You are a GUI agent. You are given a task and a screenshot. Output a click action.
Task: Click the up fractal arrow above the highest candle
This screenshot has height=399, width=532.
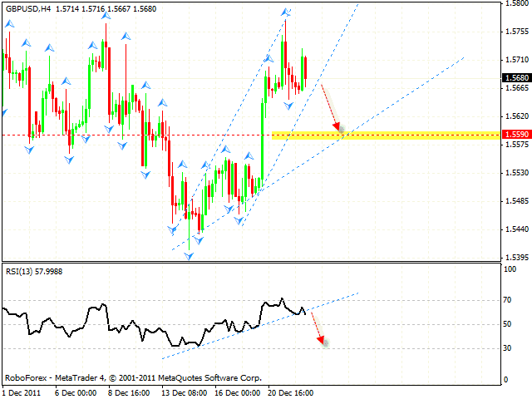pyautogui.click(x=285, y=12)
